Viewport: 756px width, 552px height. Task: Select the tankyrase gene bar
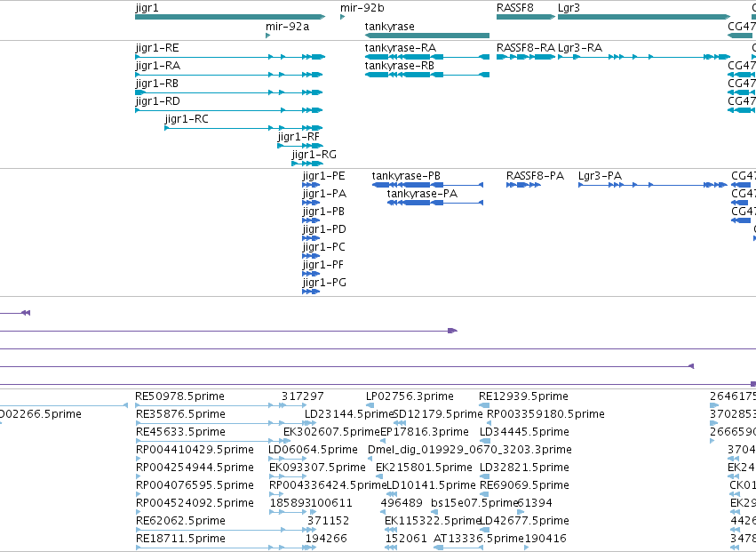coord(427,36)
